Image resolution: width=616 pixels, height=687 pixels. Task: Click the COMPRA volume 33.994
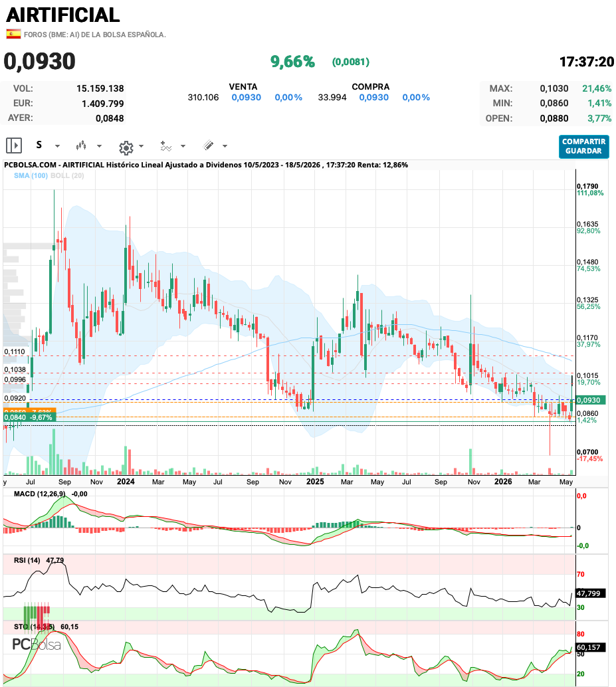[332, 97]
